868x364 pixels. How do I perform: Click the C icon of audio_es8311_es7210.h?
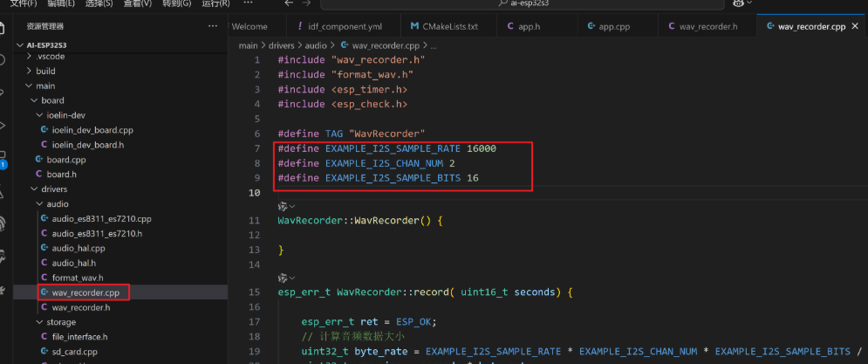coord(44,233)
